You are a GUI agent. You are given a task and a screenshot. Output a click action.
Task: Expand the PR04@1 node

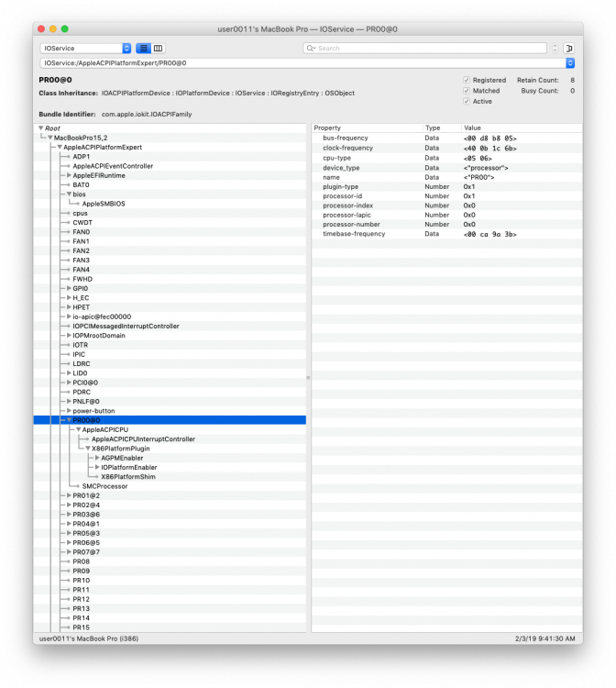[x=69, y=524]
